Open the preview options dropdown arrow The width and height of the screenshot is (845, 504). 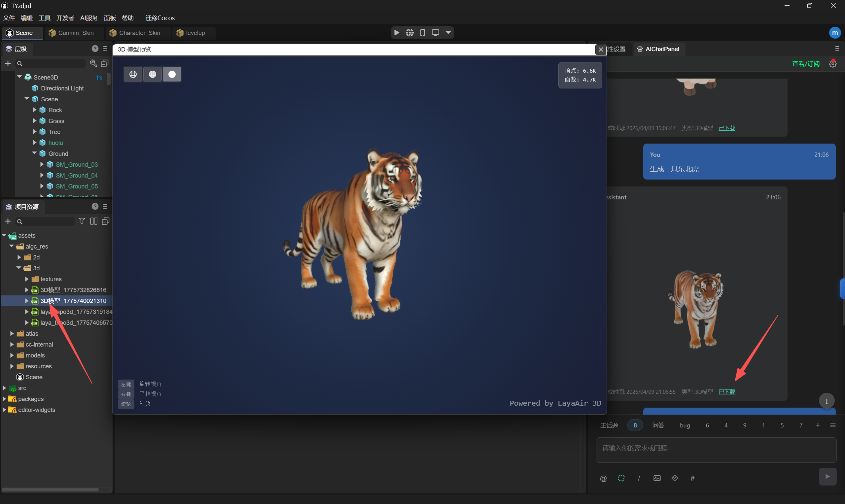(448, 33)
